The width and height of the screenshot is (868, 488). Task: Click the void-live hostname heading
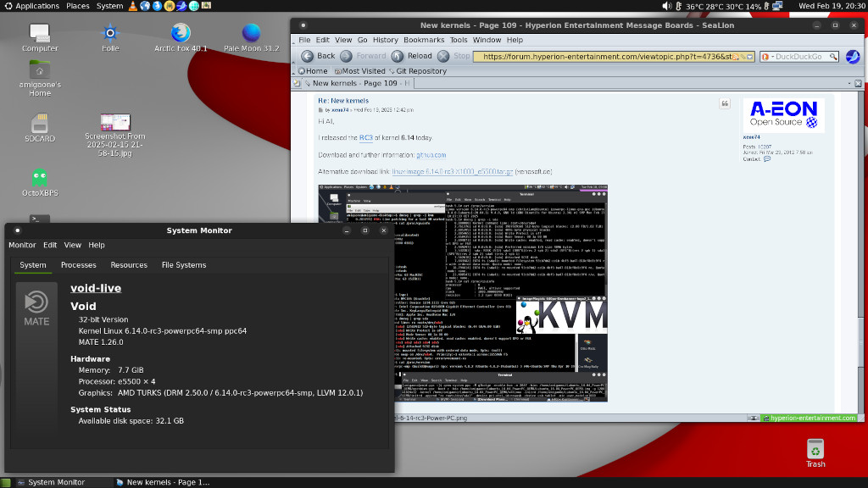pos(96,288)
